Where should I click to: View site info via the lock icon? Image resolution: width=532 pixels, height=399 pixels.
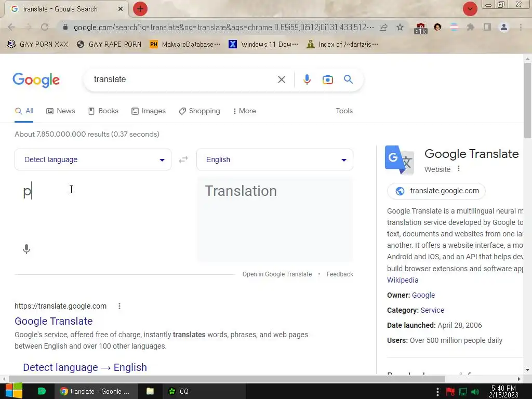65,27
